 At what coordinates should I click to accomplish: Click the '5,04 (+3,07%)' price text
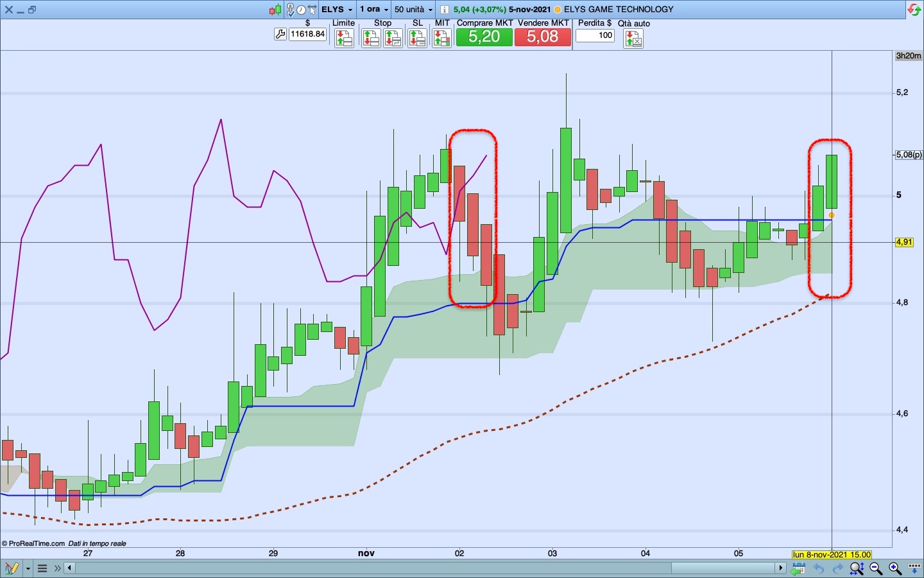(479, 10)
